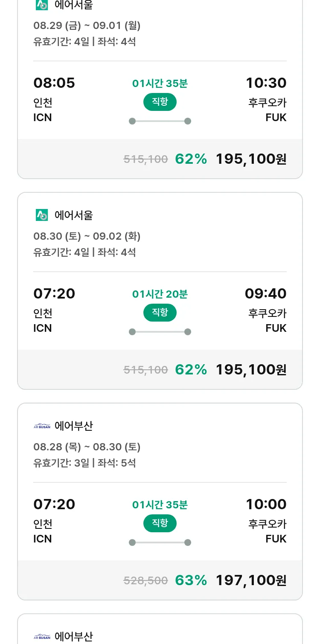320x644 pixels.
Task: Tap the 직항 badge on the 08:05 flight
Action: [x=160, y=102]
